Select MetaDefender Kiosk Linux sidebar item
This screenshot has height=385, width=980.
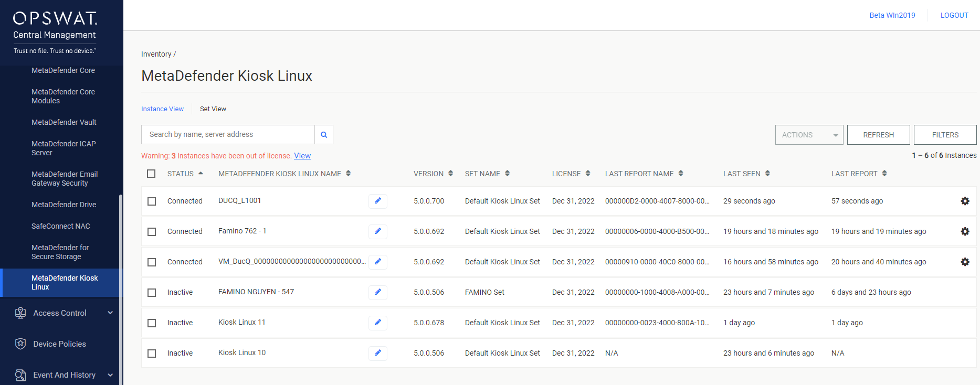61,283
